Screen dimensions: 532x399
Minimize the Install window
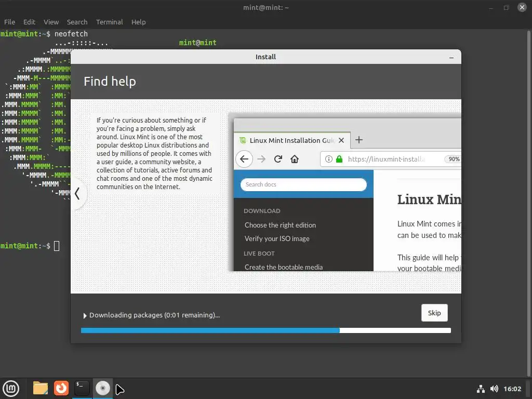pos(451,57)
